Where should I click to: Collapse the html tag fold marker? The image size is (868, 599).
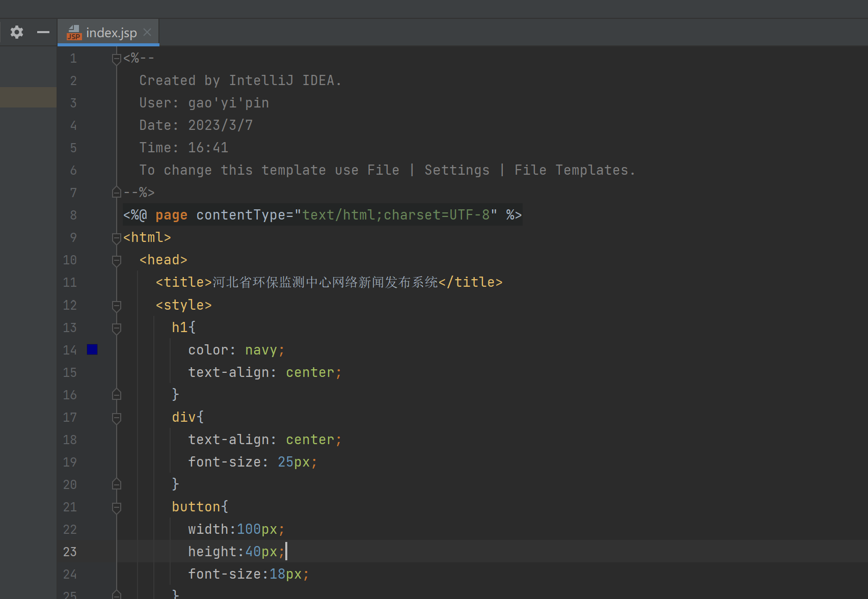pyautogui.click(x=117, y=238)
